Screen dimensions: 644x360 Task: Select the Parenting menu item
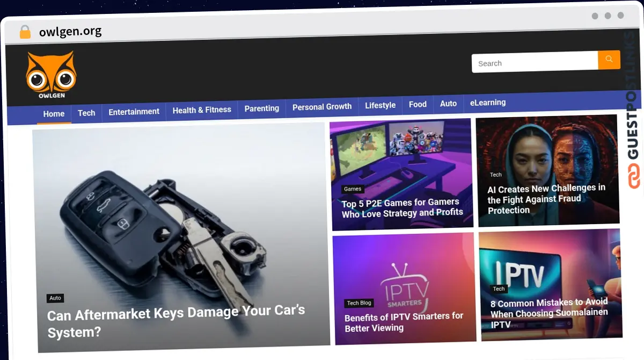pos(262,108)
